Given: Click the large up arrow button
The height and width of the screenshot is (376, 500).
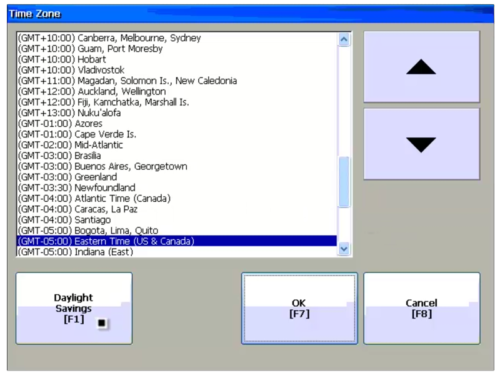Looking at the screenshot, I should pos(421,67).
